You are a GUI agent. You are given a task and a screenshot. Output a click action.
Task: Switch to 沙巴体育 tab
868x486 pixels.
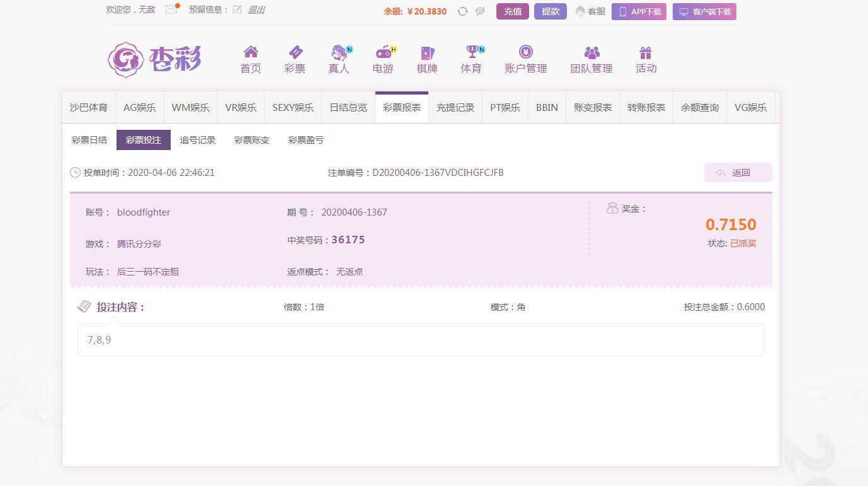(x=89, y=108)
